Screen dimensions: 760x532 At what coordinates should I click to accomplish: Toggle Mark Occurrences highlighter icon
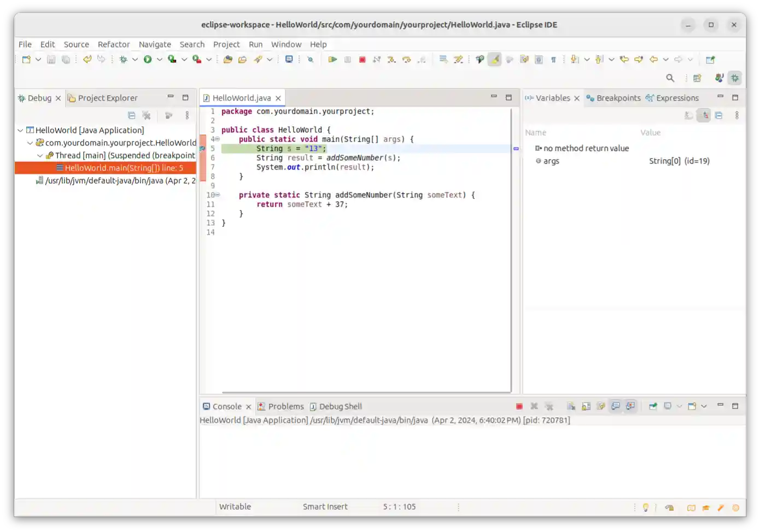tap(494, 59)
